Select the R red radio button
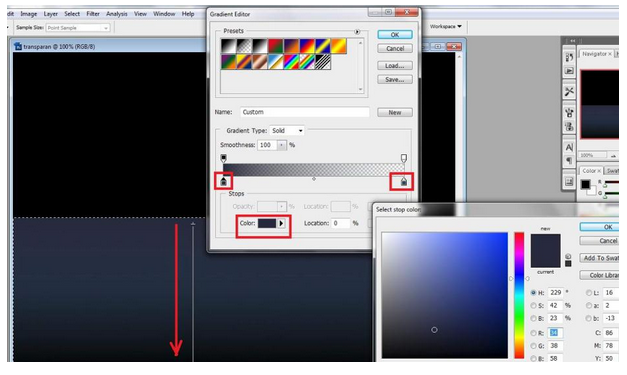The width and height of the screenshot is (627, 375). click(x=533, y=333)
